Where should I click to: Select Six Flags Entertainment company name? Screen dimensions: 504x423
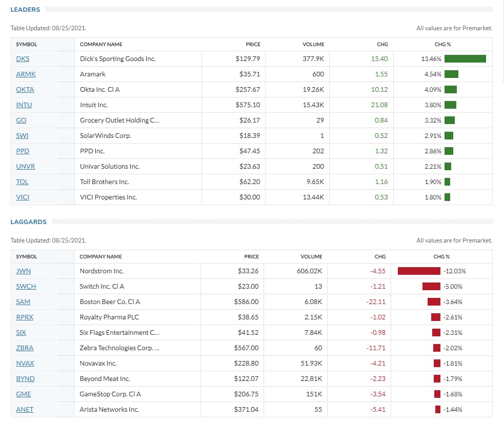tap(119, 333)
